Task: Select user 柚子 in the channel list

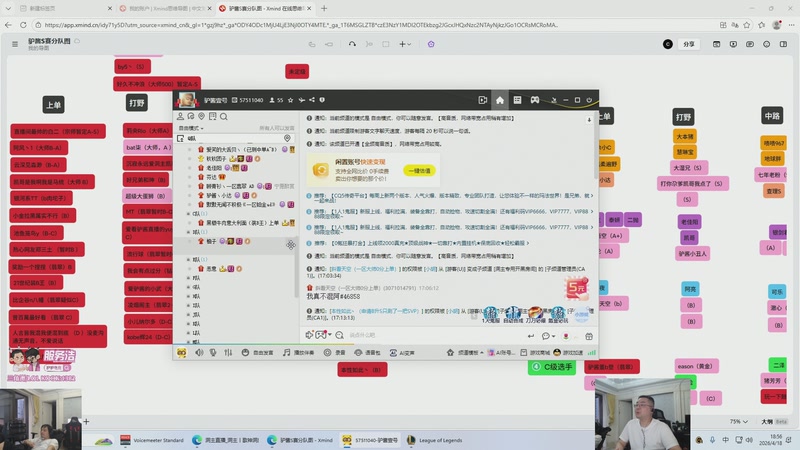Action: (x=211, y=241)
